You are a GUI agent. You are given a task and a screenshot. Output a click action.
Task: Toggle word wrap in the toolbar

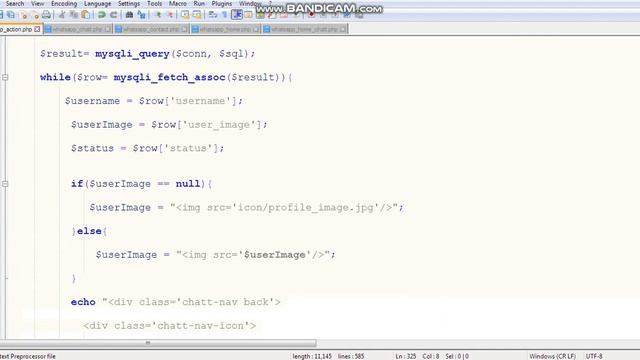pyautogui.click(x=213, y=15)
